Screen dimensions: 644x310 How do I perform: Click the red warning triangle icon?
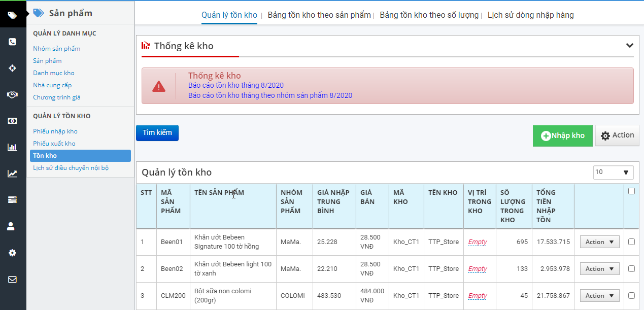click(x=159, y=86)
